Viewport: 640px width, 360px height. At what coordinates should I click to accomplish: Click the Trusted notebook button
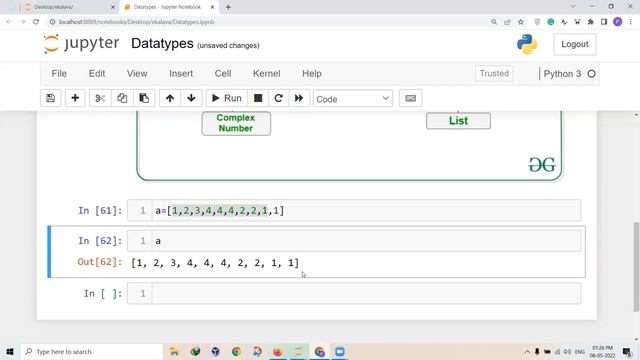pyautogui.click(x=494, y=73)
